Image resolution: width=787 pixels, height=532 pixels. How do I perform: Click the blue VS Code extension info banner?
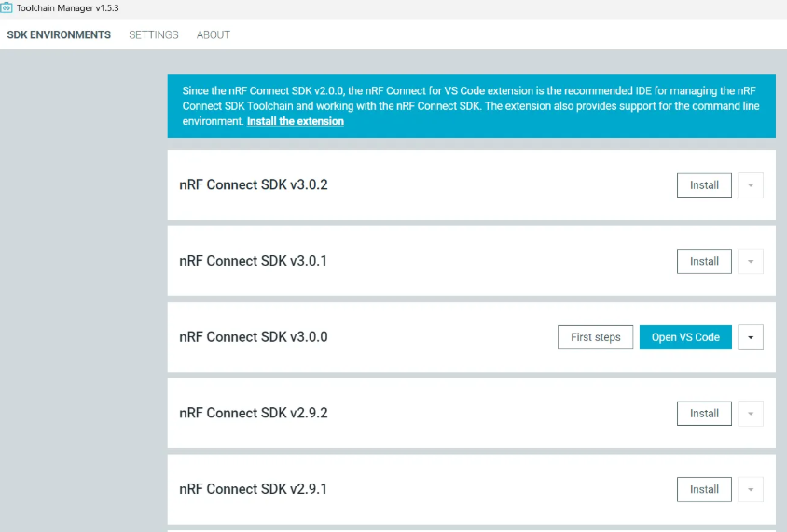pyautogui.click(x=471, y=98)
